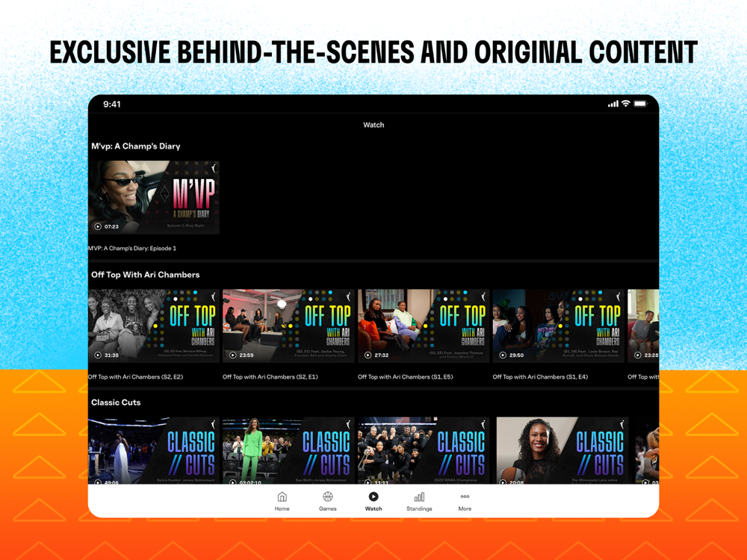Screen dimensions: 747x560
Task: Click the 9:41 clock in status bar
Action: [x=112, y=105]
